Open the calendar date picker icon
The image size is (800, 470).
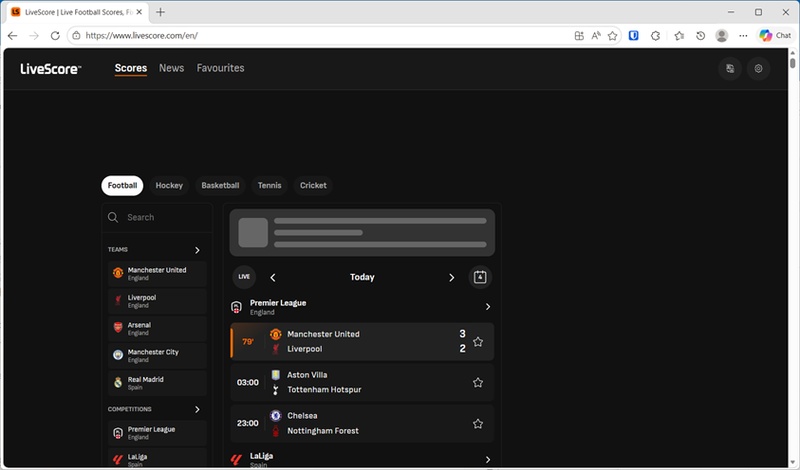click(x=480, y=277)
